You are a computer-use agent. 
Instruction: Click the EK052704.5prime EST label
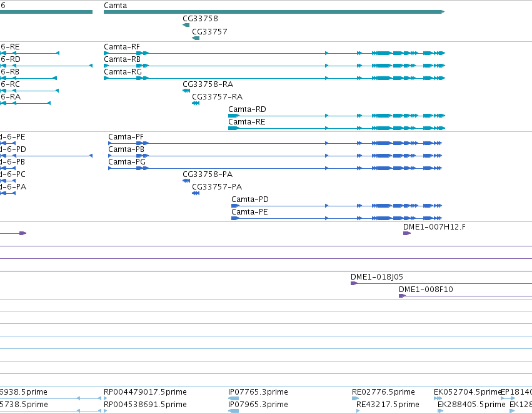pos(468,392)
